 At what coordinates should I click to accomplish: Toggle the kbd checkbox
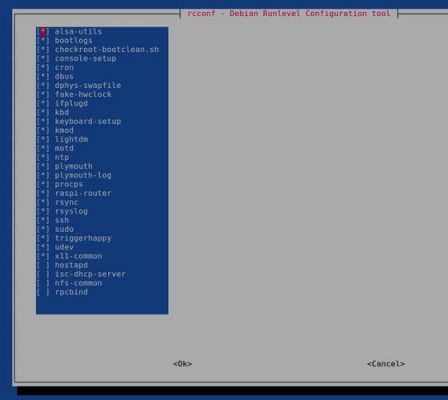pos(43,113)
